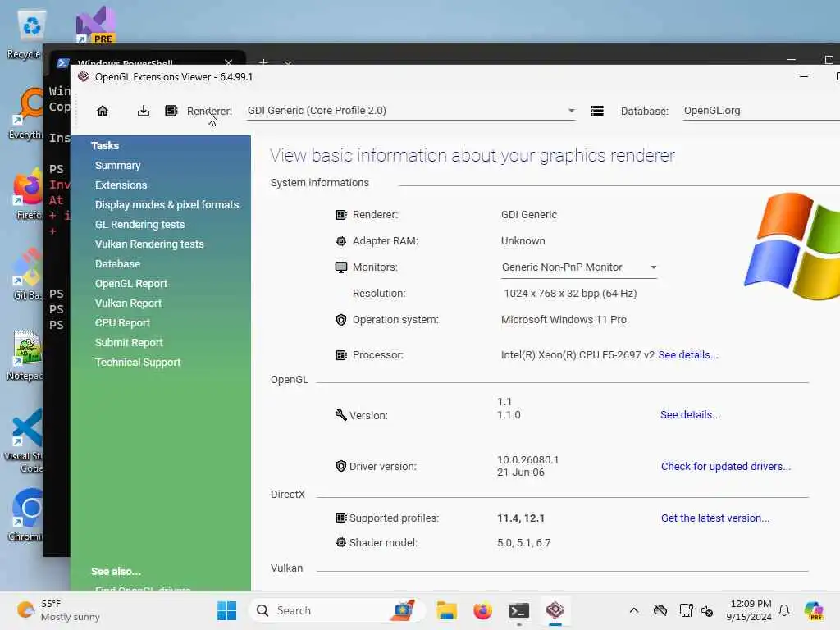Click Get the latest version link
840x630 pixels.
[x=714, y=518]
